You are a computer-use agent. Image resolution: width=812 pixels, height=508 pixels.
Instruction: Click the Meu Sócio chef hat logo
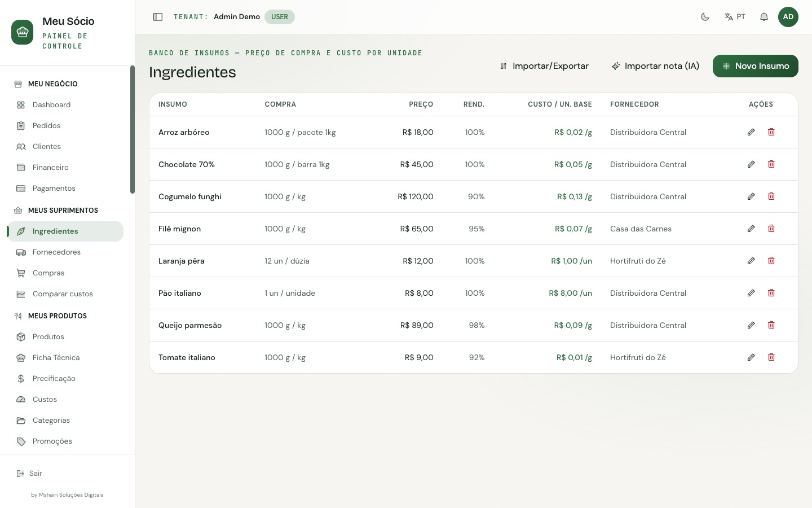click(23, 32)
